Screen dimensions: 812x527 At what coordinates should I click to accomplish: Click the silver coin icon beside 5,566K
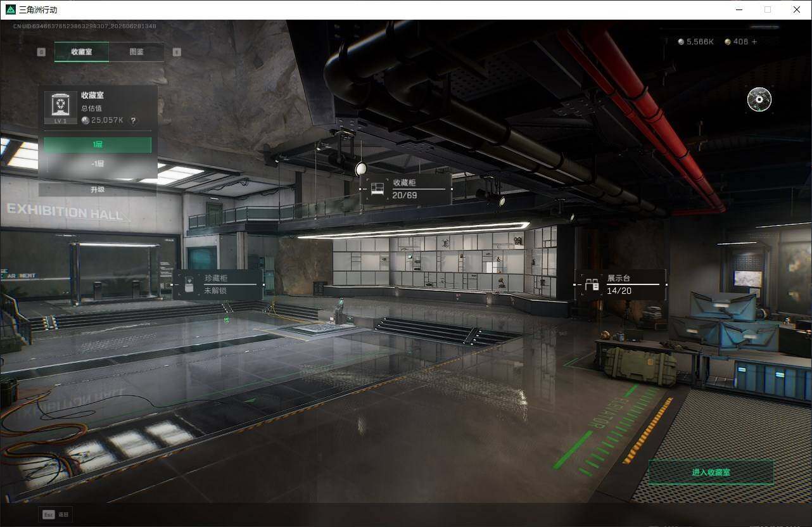point(681,42)
